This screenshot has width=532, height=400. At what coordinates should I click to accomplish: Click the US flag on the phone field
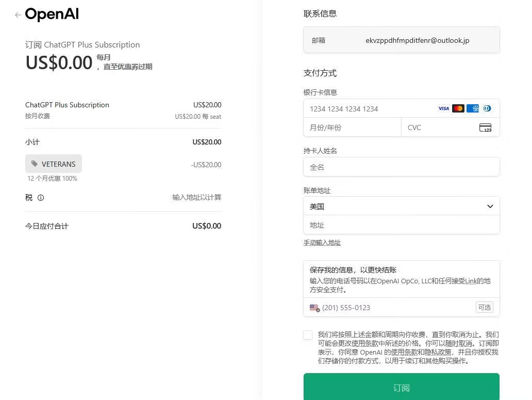(314, 308)
